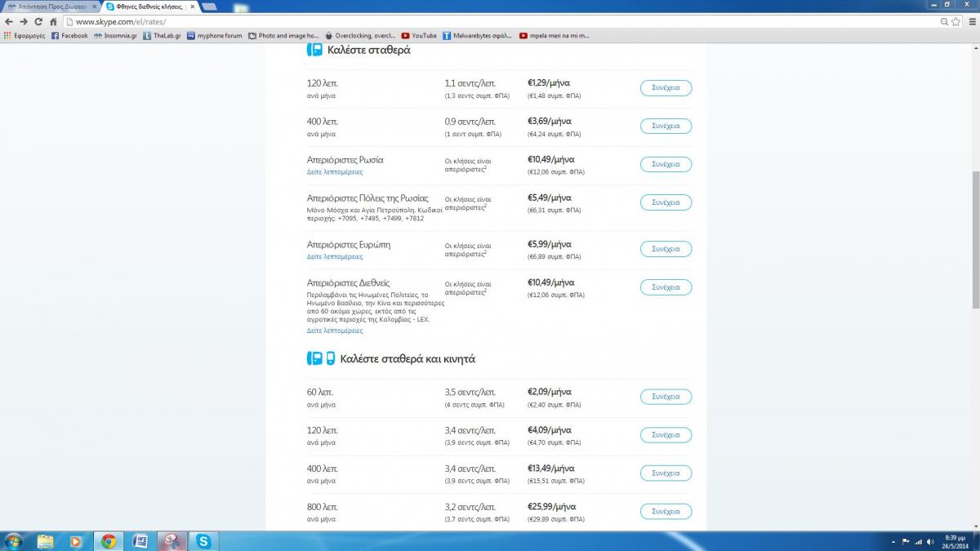Go back with the browser back arrow
Screen dimensions: 980x551
point(9,22)
